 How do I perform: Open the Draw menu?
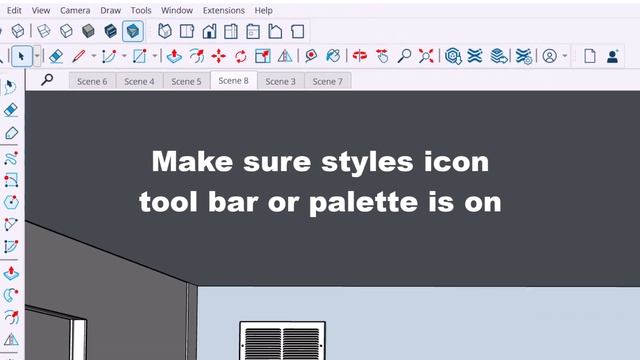(x=111, y=10)
